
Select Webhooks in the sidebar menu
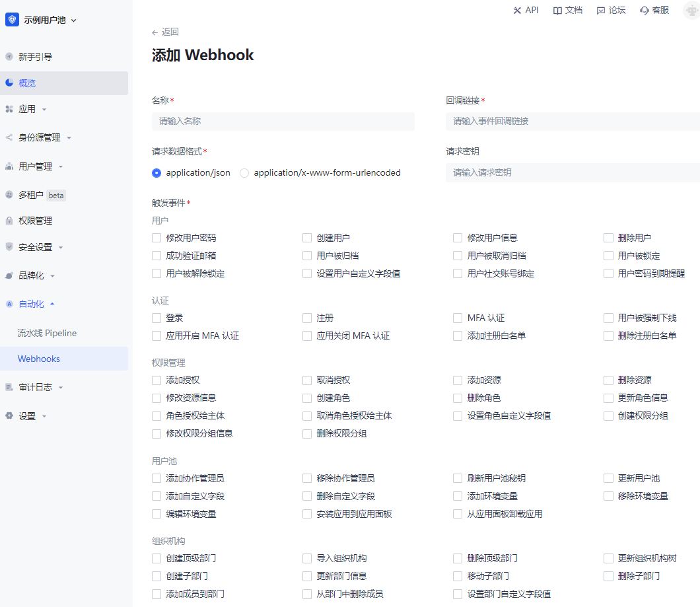[x=39, y=359]
